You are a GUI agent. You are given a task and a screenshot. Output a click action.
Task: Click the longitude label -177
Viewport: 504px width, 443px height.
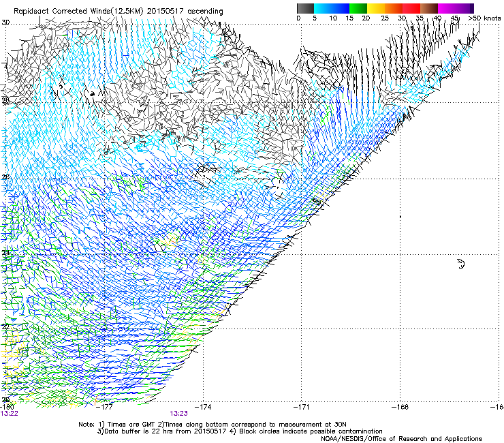[104, 407]
